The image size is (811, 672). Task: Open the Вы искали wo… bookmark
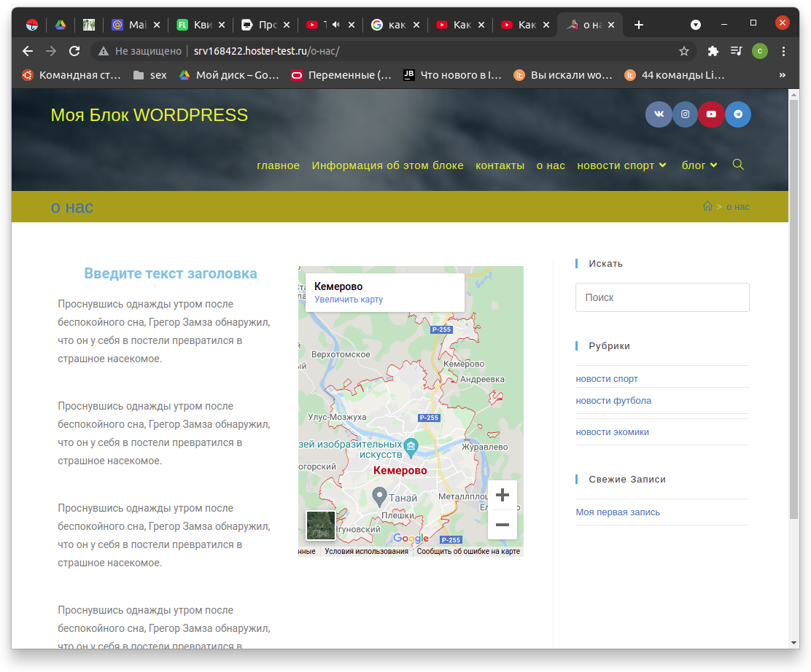(x=563, y=75)
